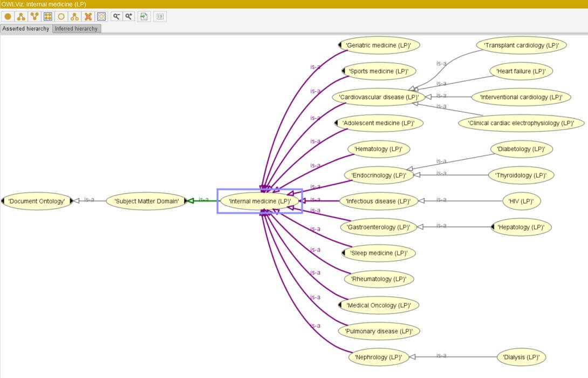This screenshot has width=588, height=378.
Task: Select the 'Heart failure (LP)' node
Action: click(521, 71)
